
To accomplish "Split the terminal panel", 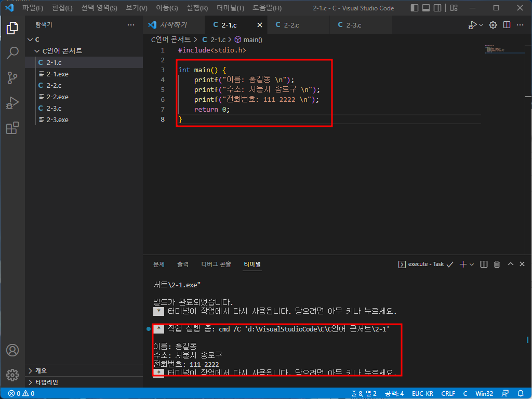I will (484, 264).
